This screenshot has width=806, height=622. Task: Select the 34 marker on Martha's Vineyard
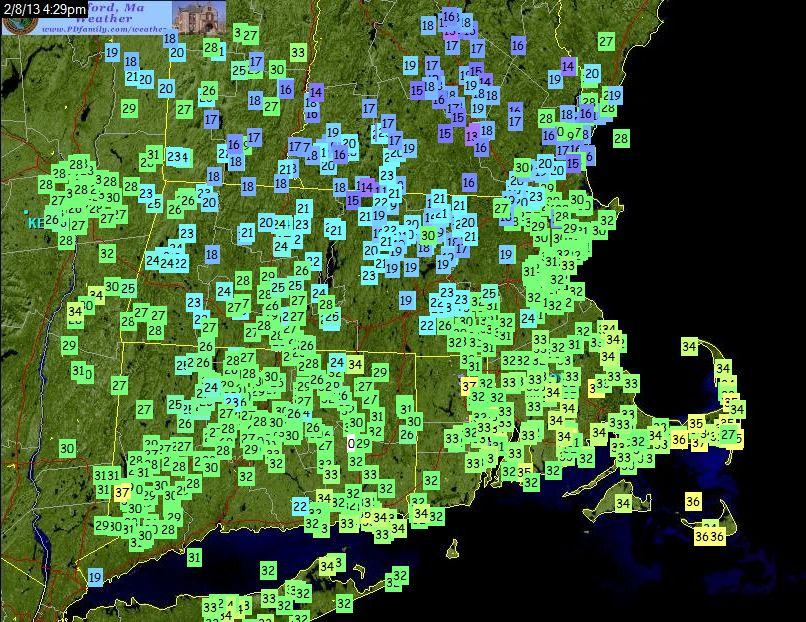(623, 503)
